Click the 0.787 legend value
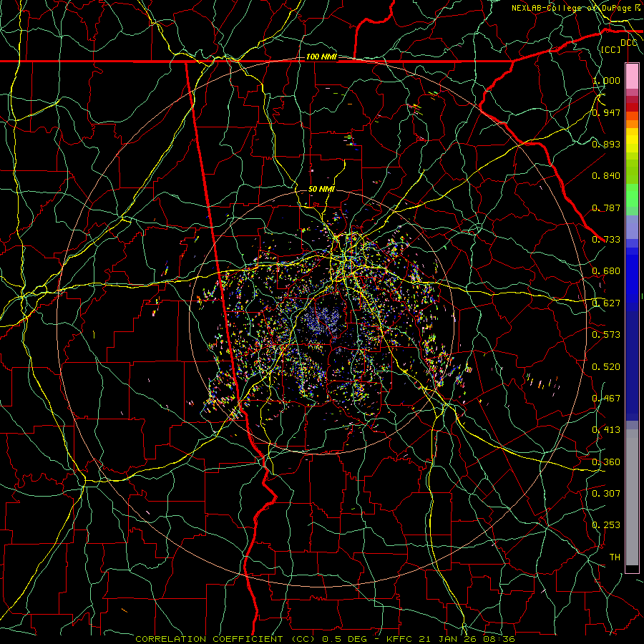644x644 pixels. 606,208
